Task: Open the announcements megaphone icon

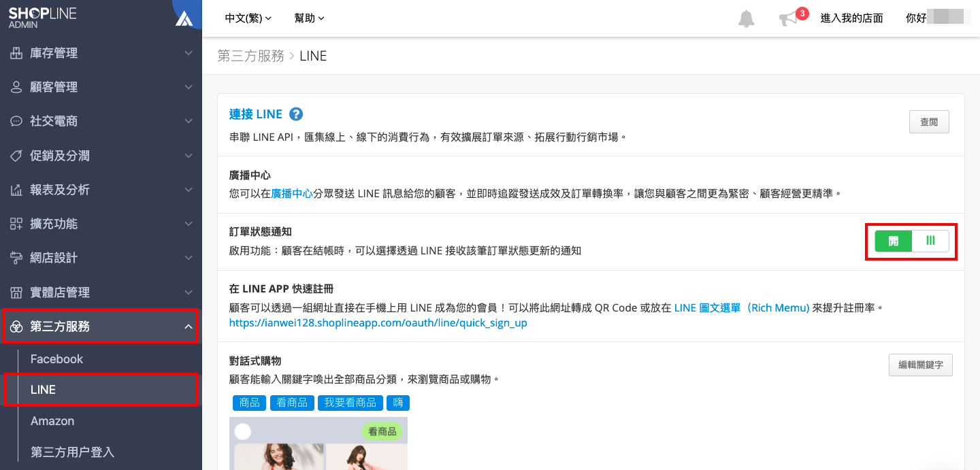Action: pos(788,19)
